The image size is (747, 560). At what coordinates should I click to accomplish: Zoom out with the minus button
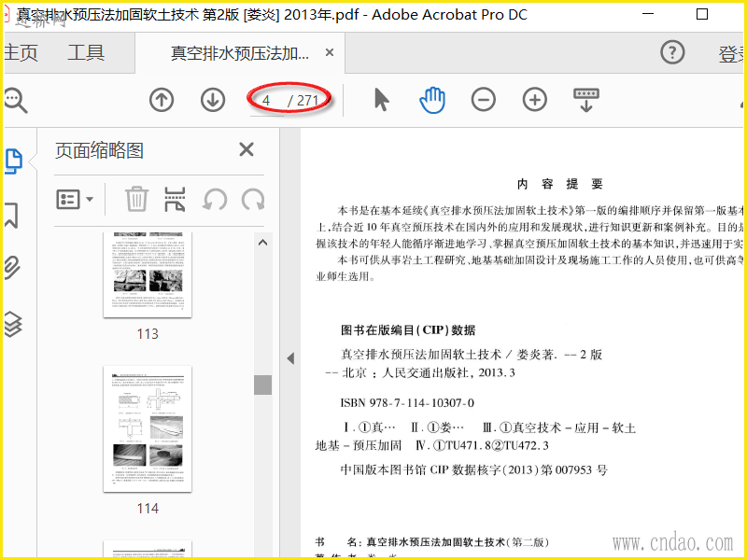[483, 100]
